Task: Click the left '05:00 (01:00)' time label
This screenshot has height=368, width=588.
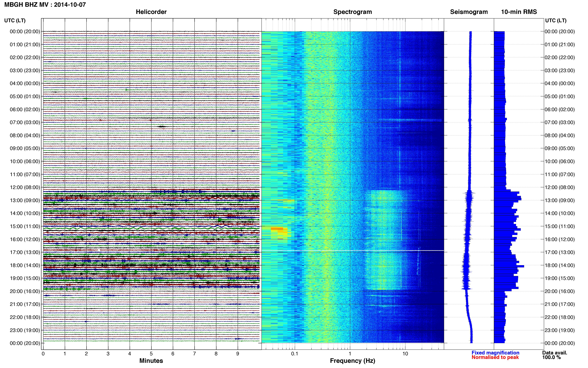Action: click(x=25, y=96)
